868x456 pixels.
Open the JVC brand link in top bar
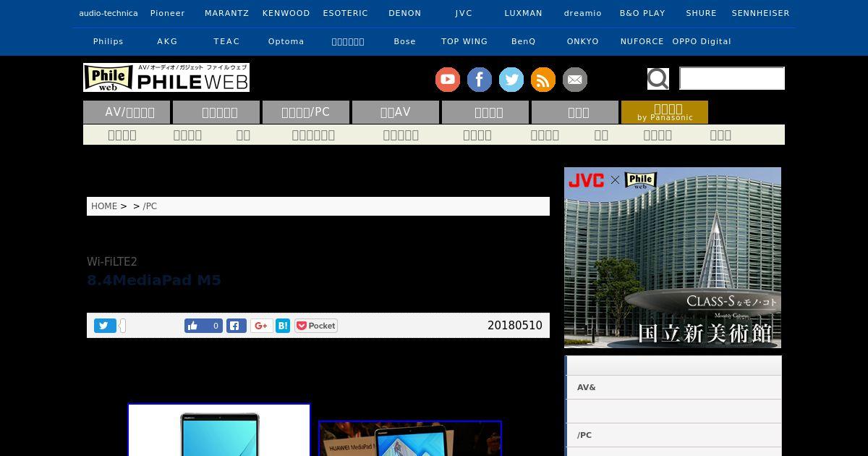point(464,13)
